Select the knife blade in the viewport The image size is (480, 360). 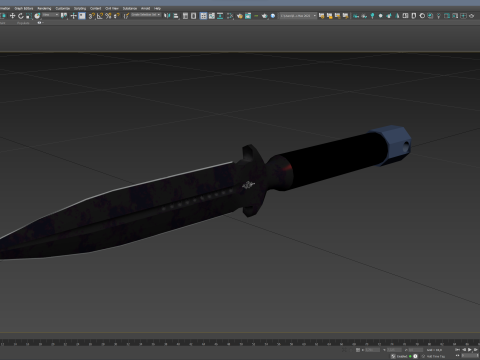(x=117, y=213)
